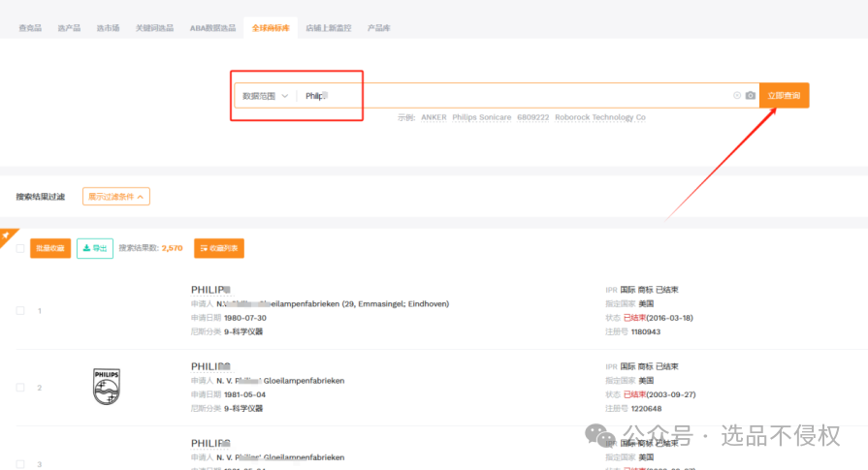The height and width of the screenshot is (470, 868).
Task: Check the box for result row 3
Action: (x=20, y=464)
